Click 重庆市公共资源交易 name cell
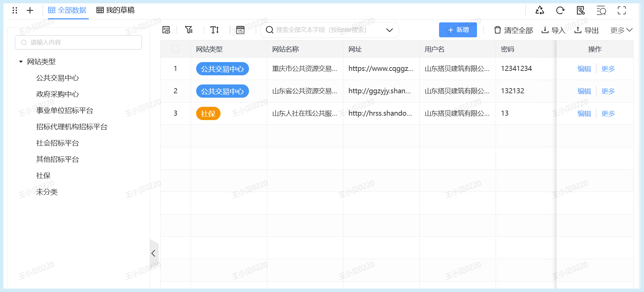Screen dimensions: 644x292 point(305,69)
